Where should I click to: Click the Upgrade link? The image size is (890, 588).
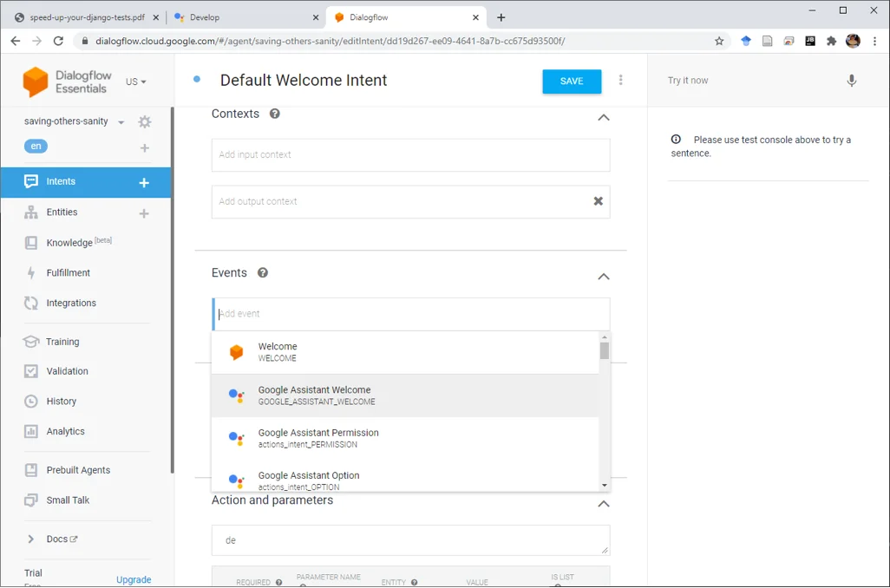point(134,579)
